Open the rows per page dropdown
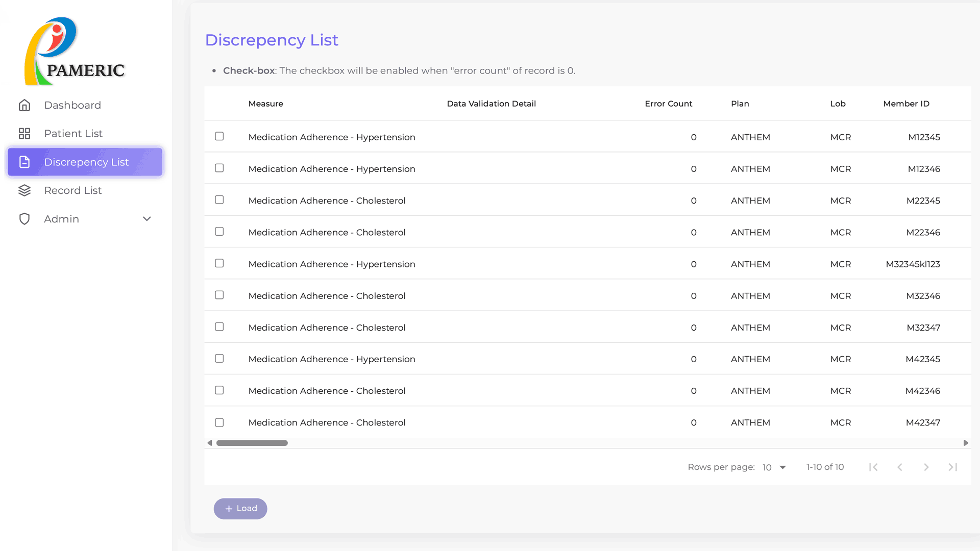This screenshot has width=980, height=551. [774, 467]
